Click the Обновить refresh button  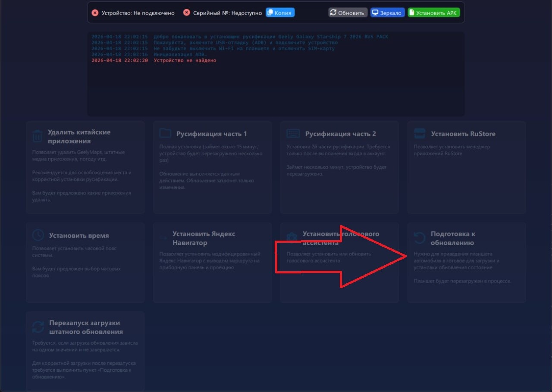tap(348, 13)
